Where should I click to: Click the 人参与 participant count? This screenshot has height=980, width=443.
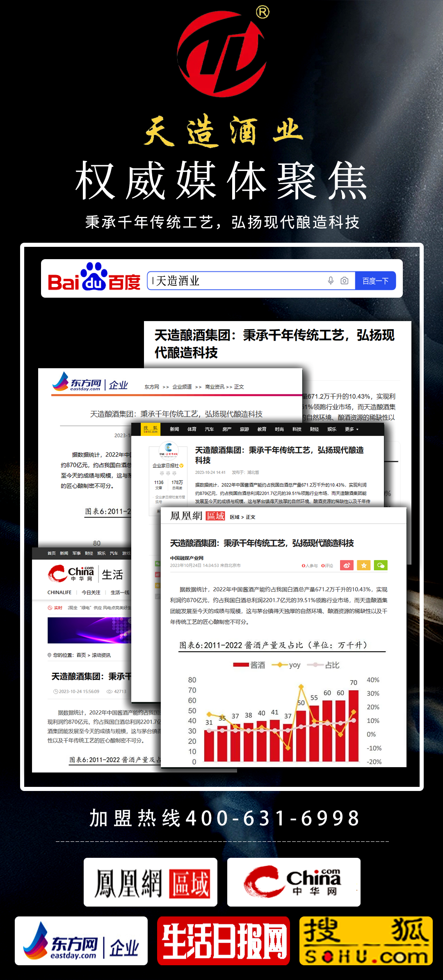[310, 566]
